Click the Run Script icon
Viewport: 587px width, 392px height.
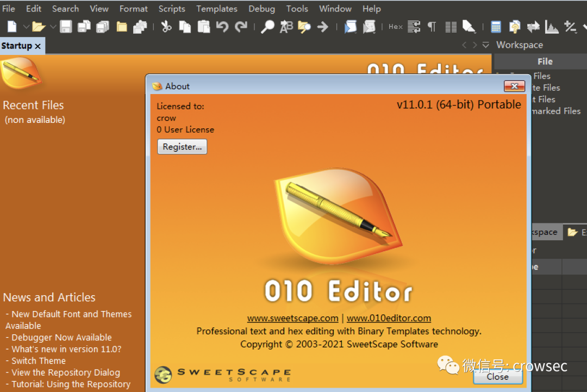tap(351, 27)
